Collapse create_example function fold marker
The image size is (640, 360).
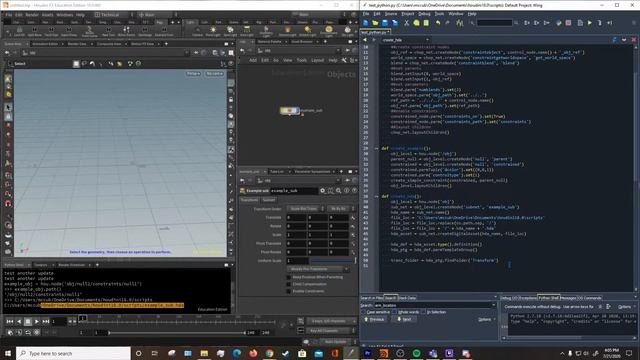click(376, 149)
